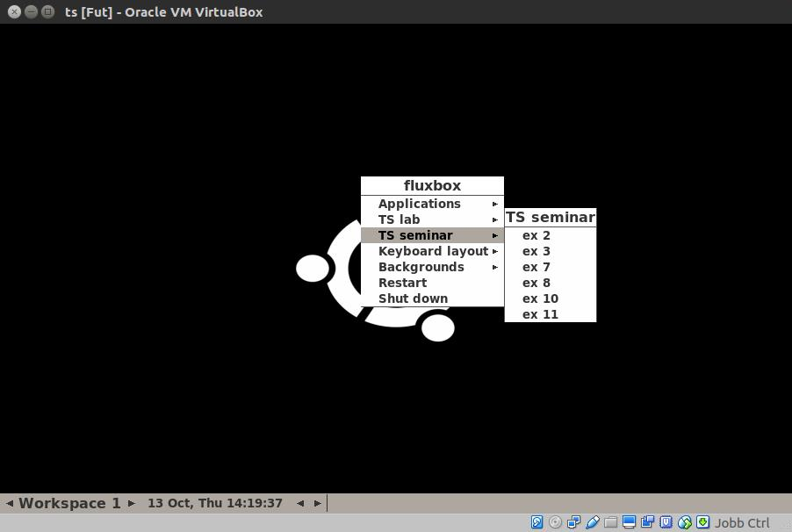792x532 pixels.
Task: Expand arrow next to Keyboard layout
Action: coord(495,251)
